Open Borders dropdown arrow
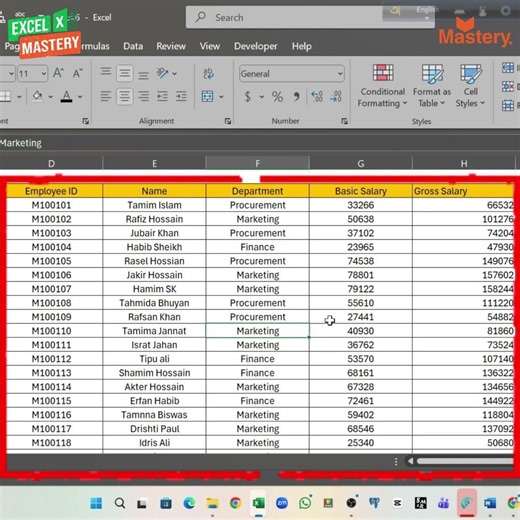Image resolution: width=520 pixels, height=520 pixels. [x=19, y=97]
